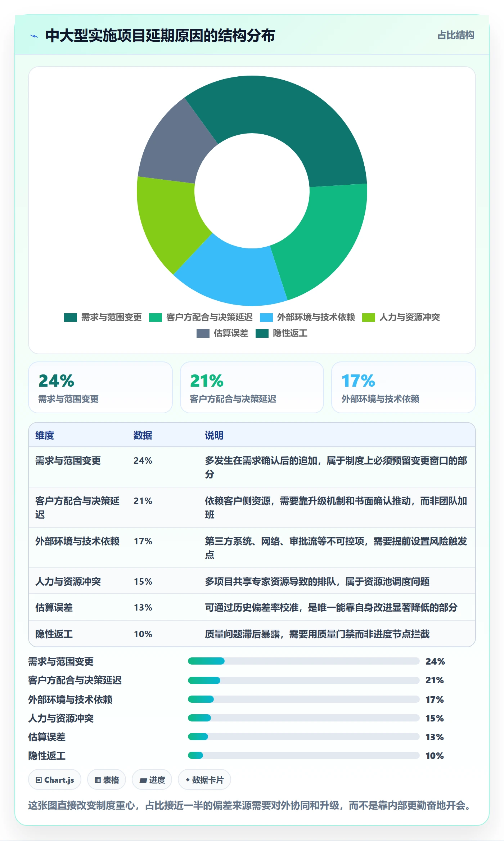504x841 pixels.
Task: Click the "隐性返工" legend swatch
Action: click(x=262, y=333)
